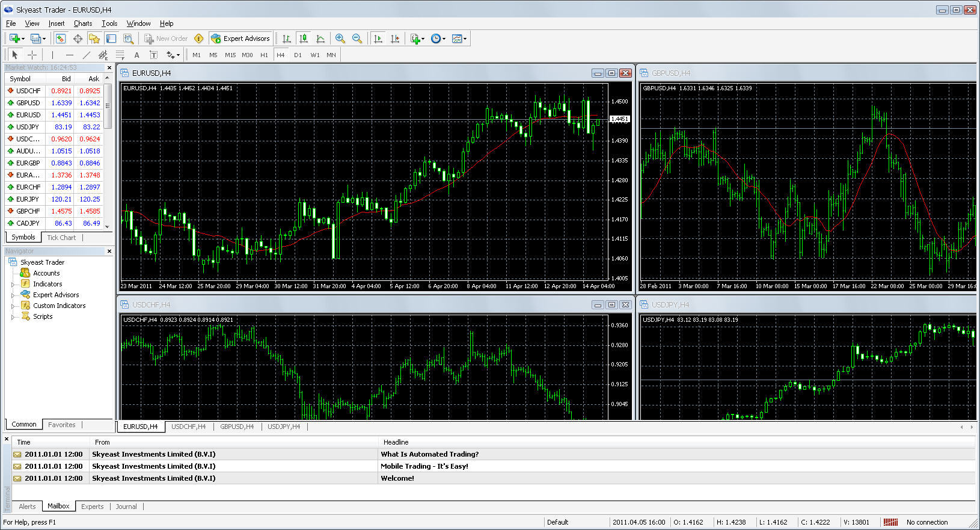Select the Text Label tool
This screenshot has width=980, height=530.
click(153, 55)
